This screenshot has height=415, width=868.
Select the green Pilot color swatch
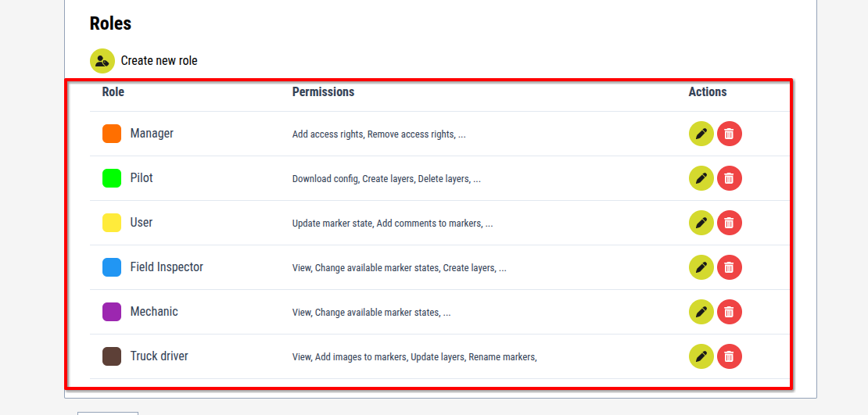(112, 178)
